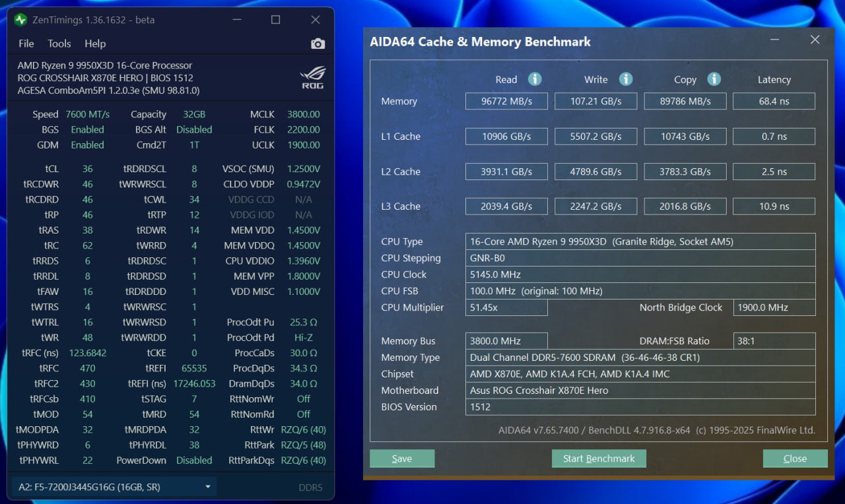Click Memory Copy value 89786 MB/s
This screenshot has width=845, height=504.
tap(685, 101)
